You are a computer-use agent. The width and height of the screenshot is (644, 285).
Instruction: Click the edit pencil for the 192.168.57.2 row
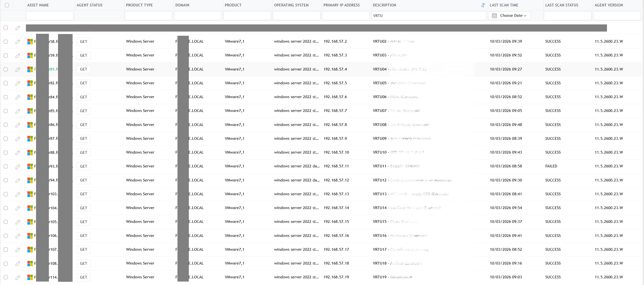[x=18, y=42]
